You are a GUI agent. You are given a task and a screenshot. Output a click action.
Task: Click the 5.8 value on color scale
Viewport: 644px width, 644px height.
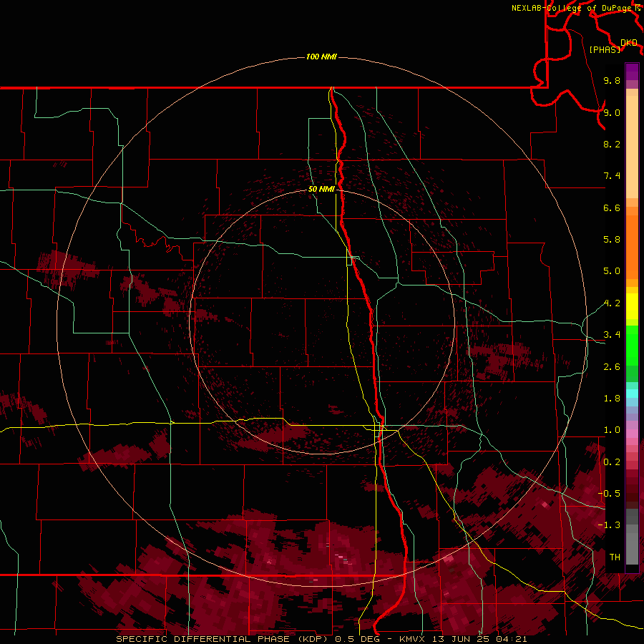click(x=612, y=240)
